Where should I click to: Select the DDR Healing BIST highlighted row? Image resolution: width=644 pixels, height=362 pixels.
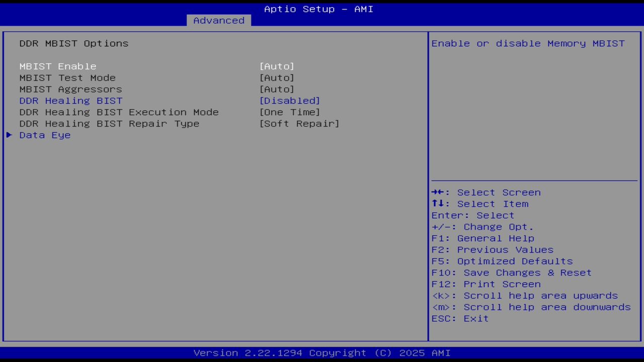tap(71, 101)
